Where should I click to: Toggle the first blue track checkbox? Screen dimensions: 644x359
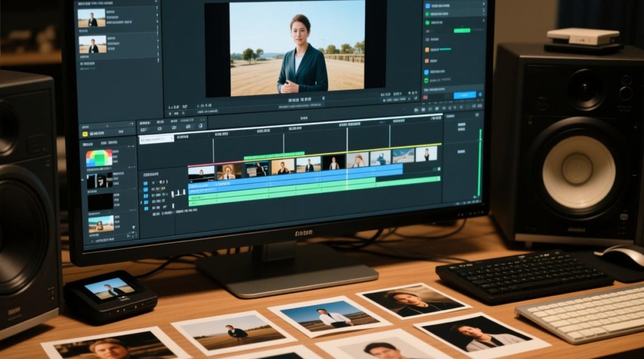(146, 183)
